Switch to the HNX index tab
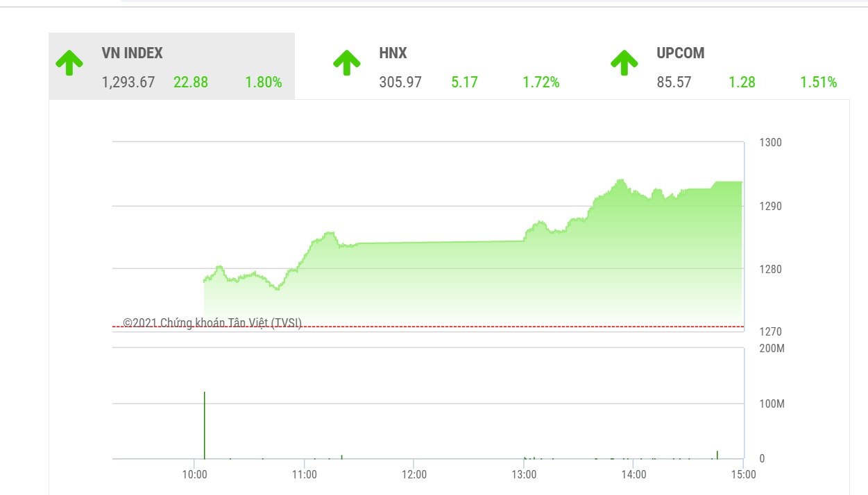Viewport: 868px width, 495px height. pos(393,53)
